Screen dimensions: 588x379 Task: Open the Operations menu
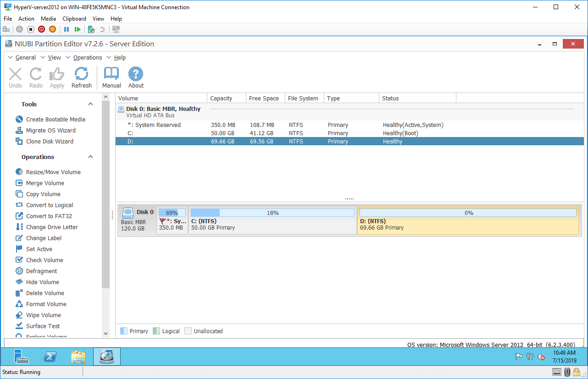(x=87, y=57)
